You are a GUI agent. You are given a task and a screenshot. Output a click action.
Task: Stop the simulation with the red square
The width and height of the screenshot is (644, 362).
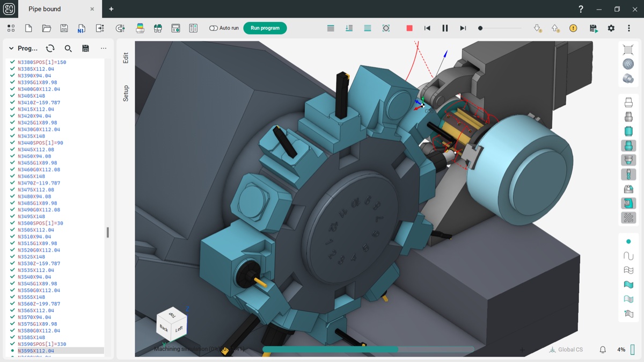409,28
